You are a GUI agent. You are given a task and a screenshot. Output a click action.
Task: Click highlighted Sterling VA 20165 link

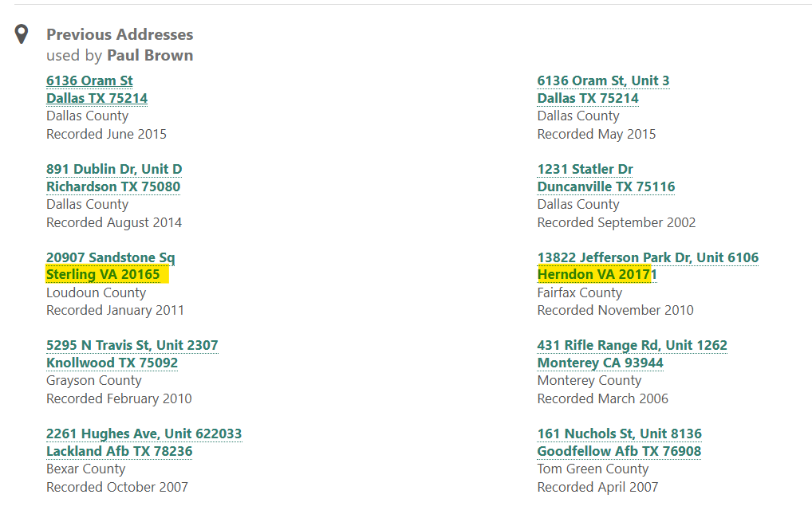[103, 275]
